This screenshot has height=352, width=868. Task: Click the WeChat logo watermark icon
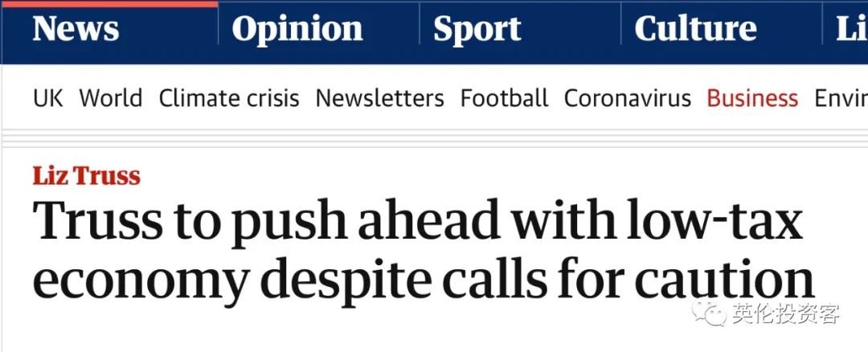point(712,313)
